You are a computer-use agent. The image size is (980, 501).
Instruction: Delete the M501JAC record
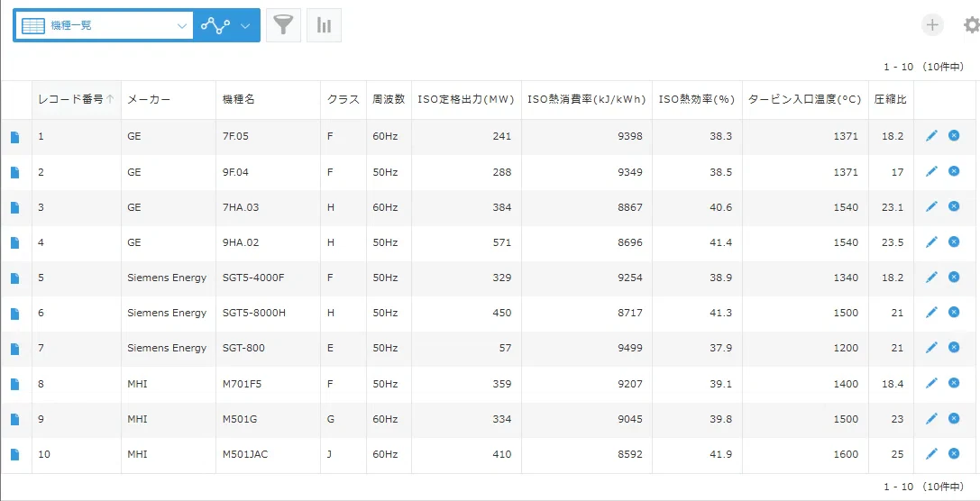(954, 453)
